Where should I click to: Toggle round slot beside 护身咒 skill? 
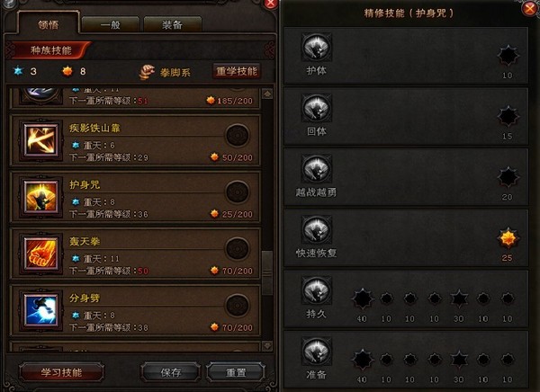[238, 192]
